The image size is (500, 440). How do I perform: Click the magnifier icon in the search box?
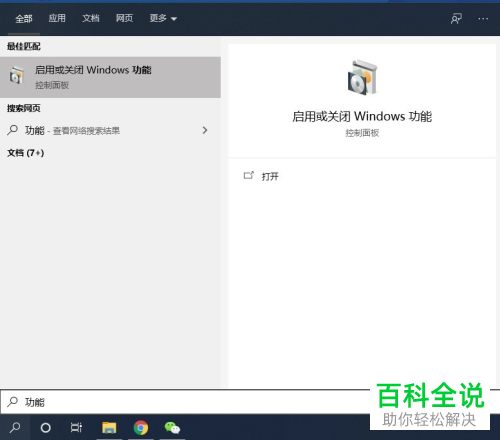[x=13, y=401]
